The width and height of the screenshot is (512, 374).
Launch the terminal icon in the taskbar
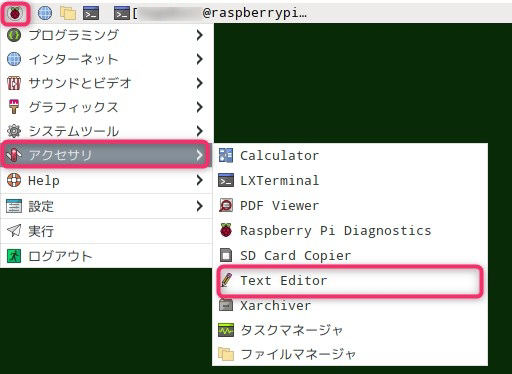coord(91,13)
